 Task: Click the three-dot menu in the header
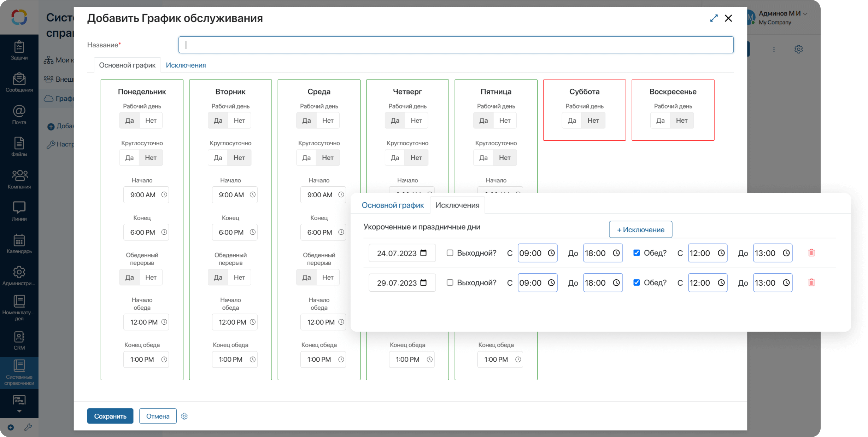click(x=774, y=49)
